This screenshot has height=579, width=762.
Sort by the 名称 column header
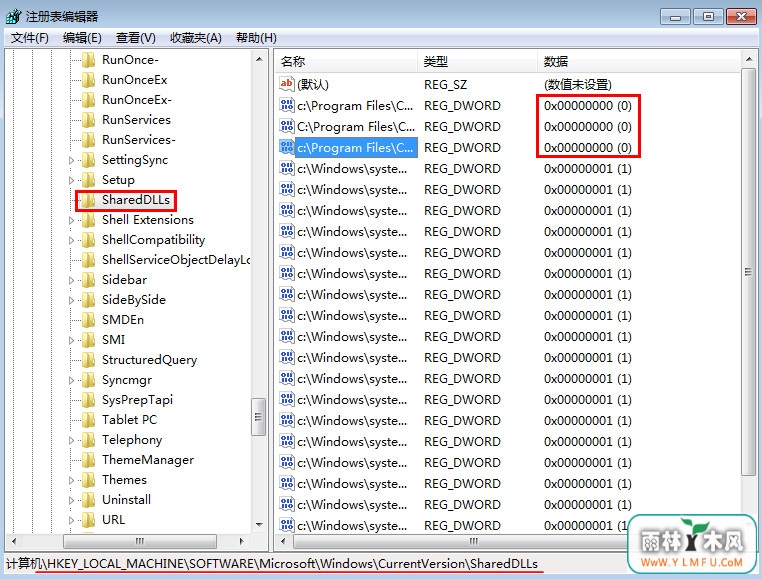pos(346,62)
